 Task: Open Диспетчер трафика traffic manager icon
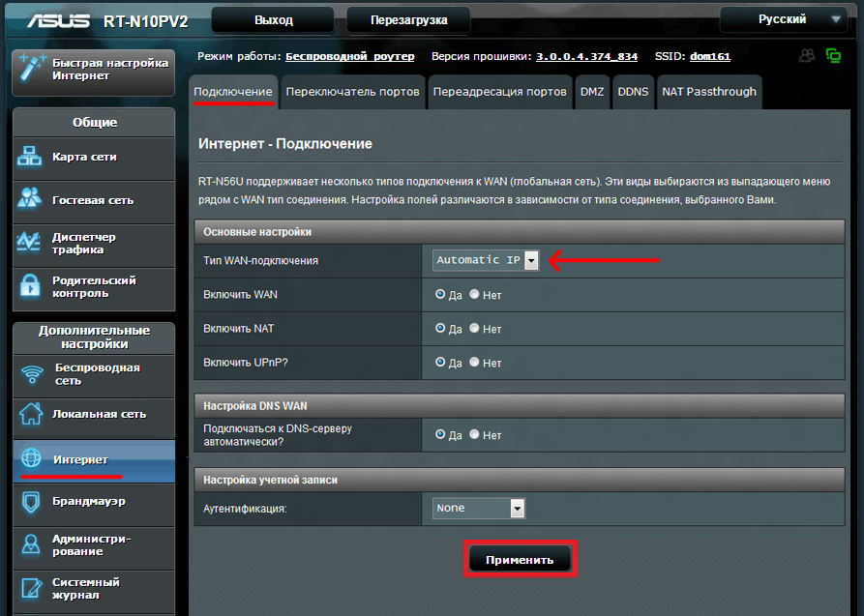(31, 243)
